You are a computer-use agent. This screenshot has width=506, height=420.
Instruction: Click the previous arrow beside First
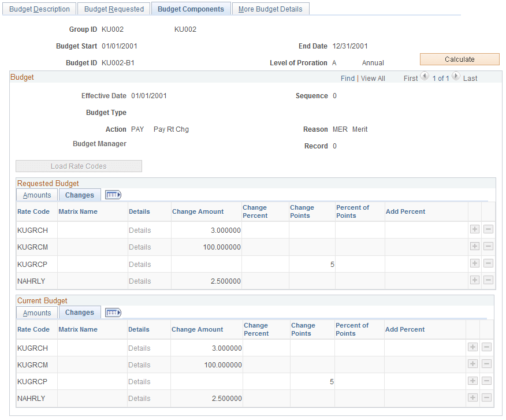425,76
